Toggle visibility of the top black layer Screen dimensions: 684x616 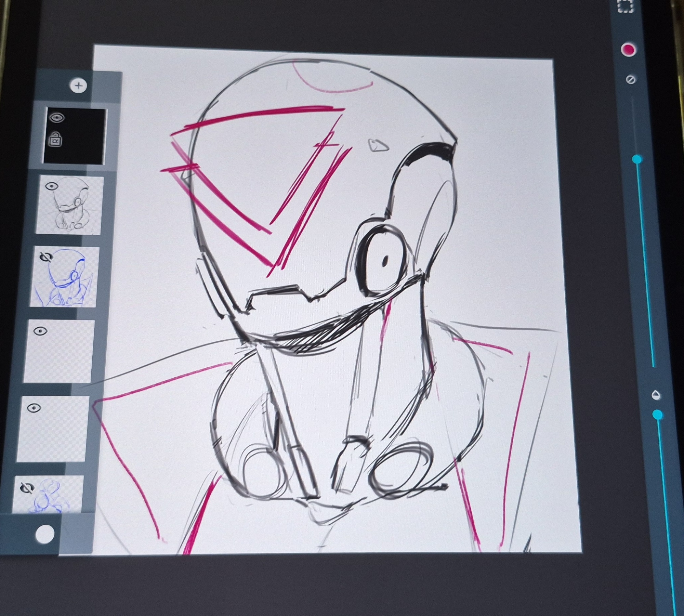coord(57,118)
